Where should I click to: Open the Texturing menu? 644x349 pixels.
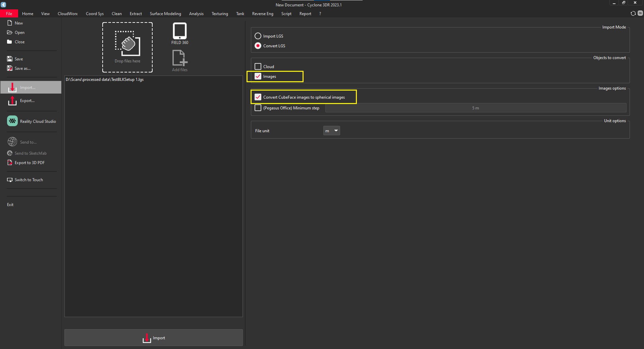pos(220,14)
